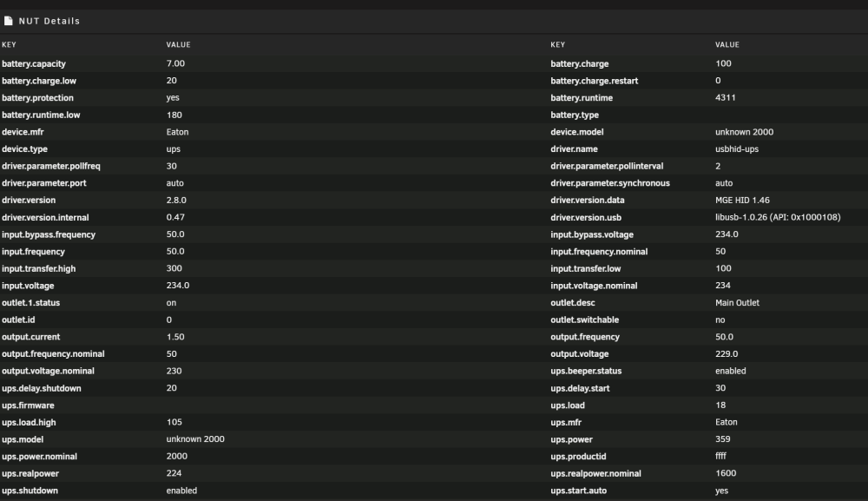Select the ups.beeper.status enabled value
The height and width of the screenshot is (501, 868).
click(730, 371)
